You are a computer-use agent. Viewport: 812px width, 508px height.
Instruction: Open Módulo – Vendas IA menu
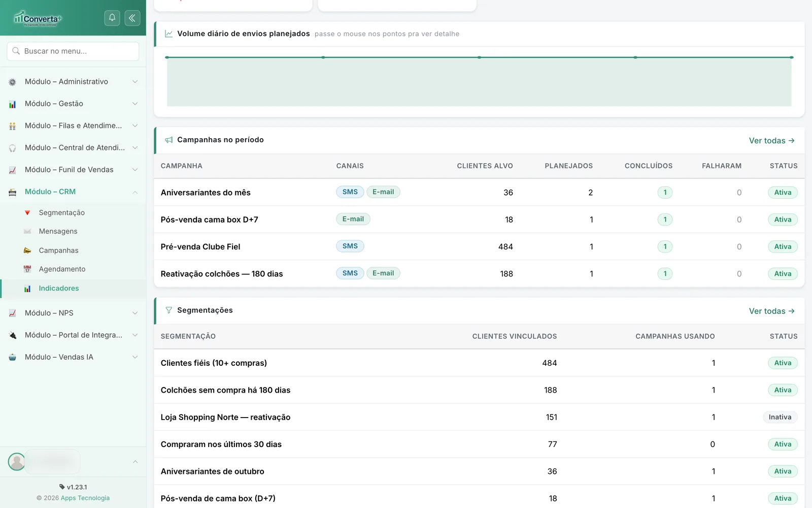(73, 357)
